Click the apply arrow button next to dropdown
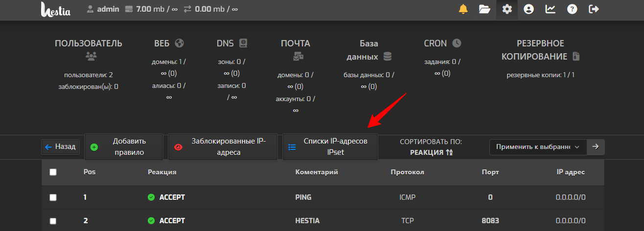This screenshot has width=644, height=231. [596, 147]
